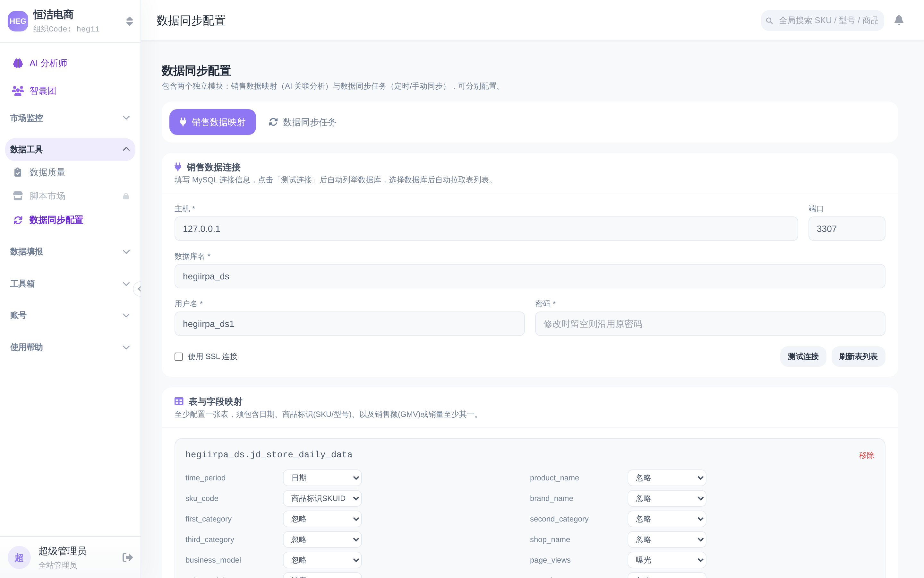
Task: Click 移除 for jd_store_daily_data table
Action: click(866, 455)
